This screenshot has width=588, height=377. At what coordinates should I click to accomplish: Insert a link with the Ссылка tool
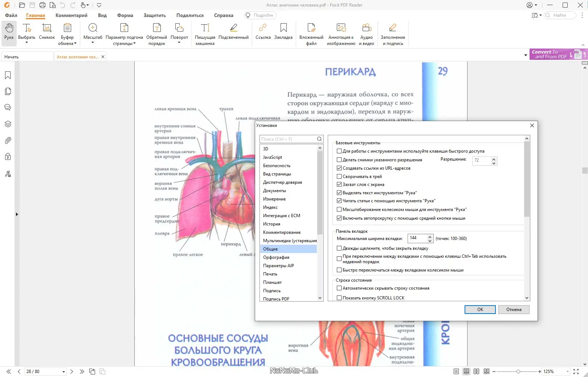[263, 32]
